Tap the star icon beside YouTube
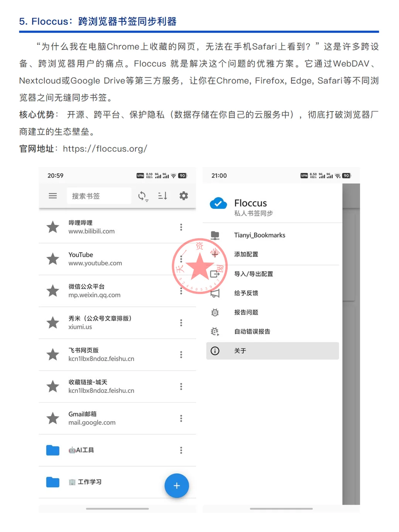This screenshot has height=532, width=399. [x=53, y=259]
